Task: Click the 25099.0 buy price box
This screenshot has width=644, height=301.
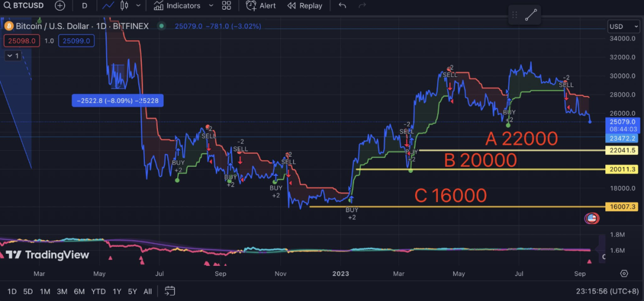Action: pyautogui.click(x=77, y=41)
